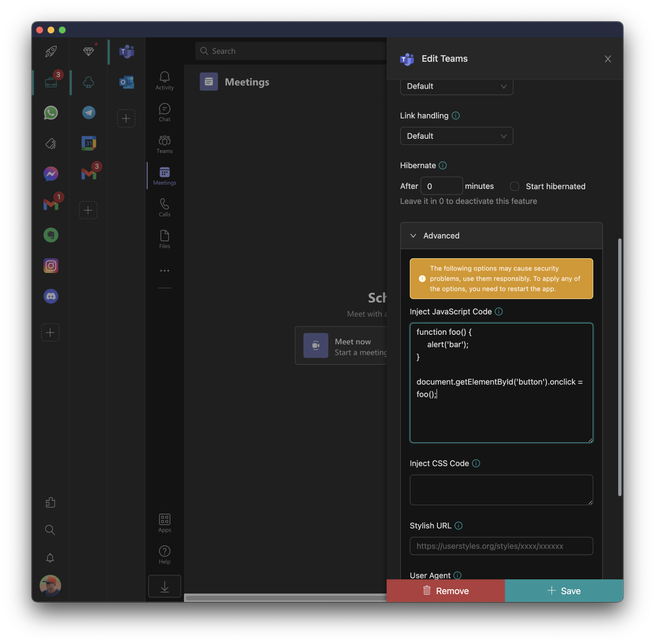655x644 pixels.
Task: Show more apps via the ellipsis
Action: point(165,271)
